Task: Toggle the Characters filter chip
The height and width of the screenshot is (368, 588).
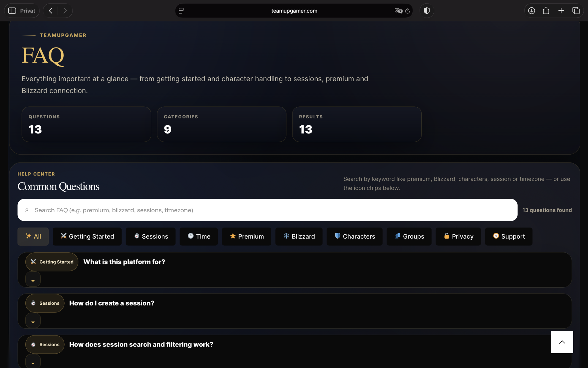Action: [x=354, y=236]
